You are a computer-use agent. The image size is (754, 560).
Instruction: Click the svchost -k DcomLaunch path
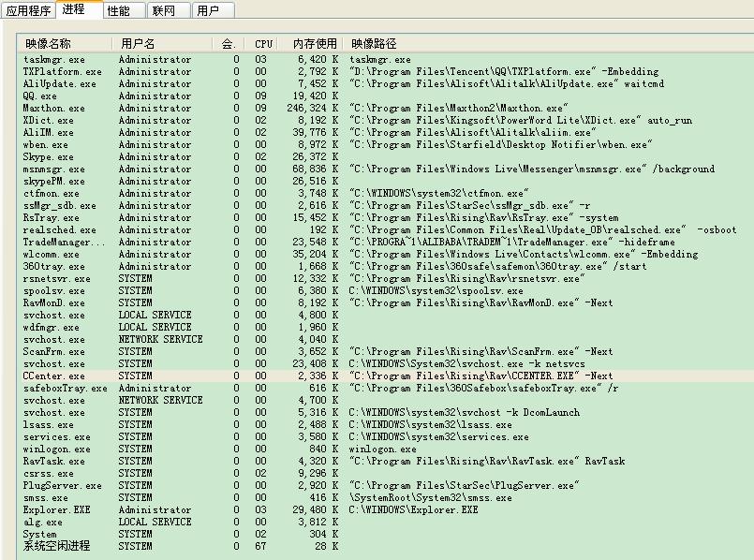tap(464, 412)
